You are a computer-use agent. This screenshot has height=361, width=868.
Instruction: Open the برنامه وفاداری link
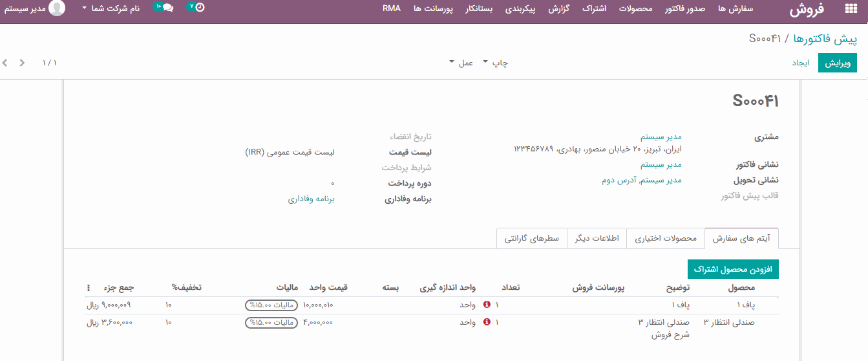pyautogui.click(x=311, y=199)
